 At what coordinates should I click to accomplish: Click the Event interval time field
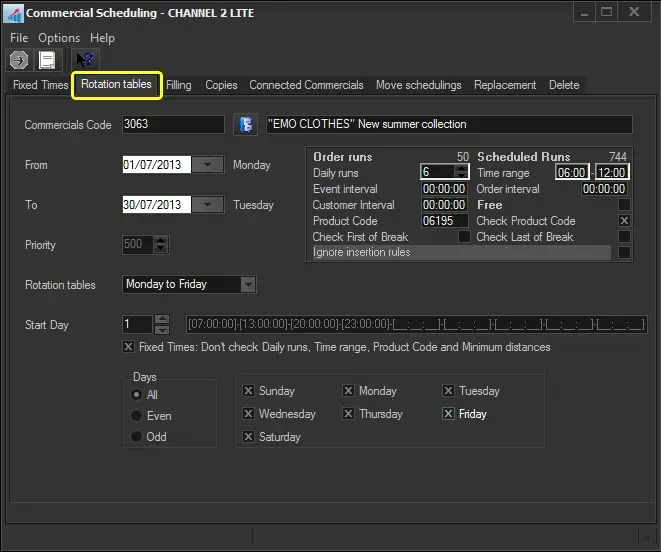pos(444,189)
